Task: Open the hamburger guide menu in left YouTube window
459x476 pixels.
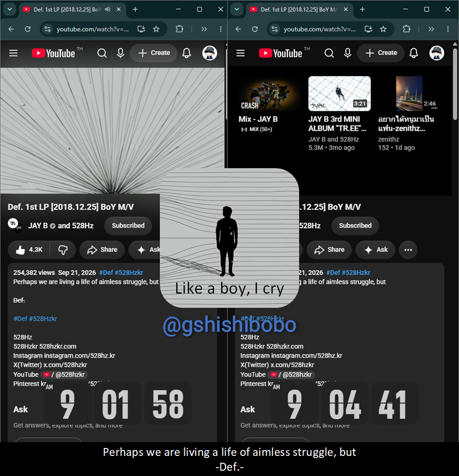Action: (x=13, y=53)
